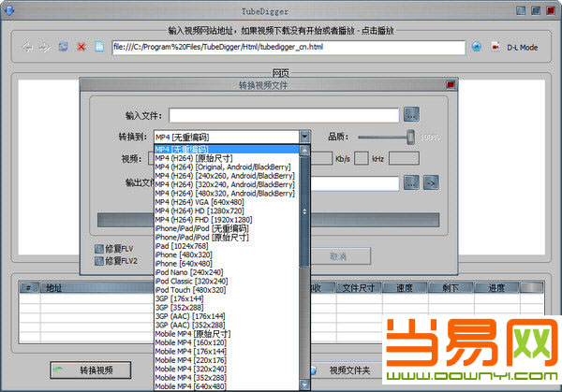
Task: Choose Mobile MP4 [320x240] format
Action: click(227, 369)
